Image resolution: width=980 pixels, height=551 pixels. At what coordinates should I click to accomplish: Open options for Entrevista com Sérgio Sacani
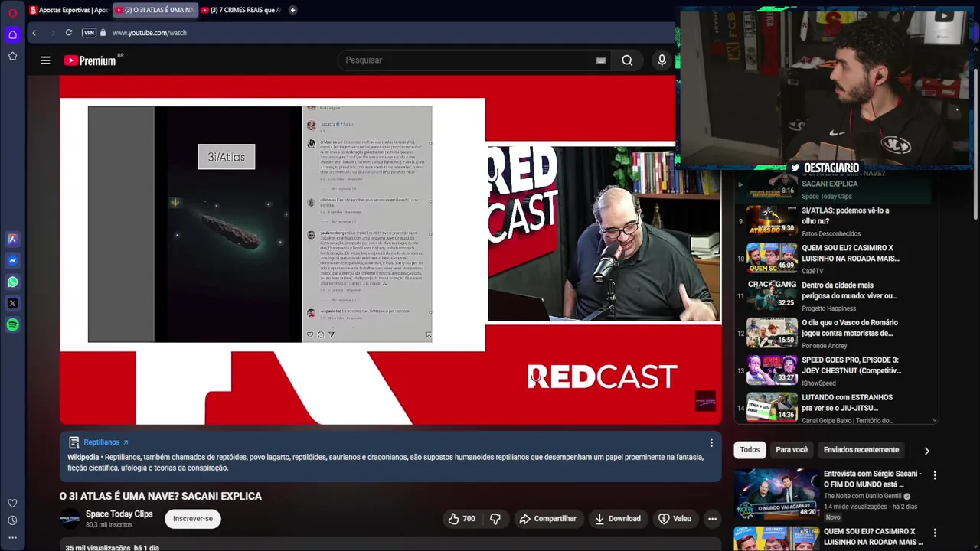[934, 475]
